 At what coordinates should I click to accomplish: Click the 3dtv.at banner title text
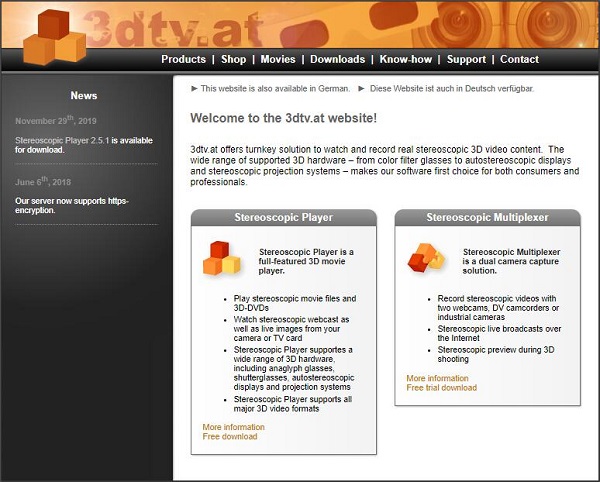[x=172, y=28]
